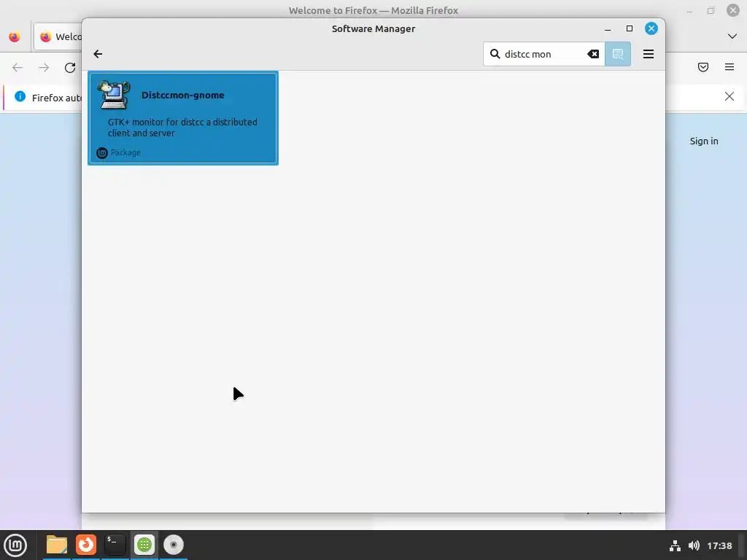Close the Software Manager window
Image resolution: width=747 pixels, height=560 pixels.
pos(651,28)
